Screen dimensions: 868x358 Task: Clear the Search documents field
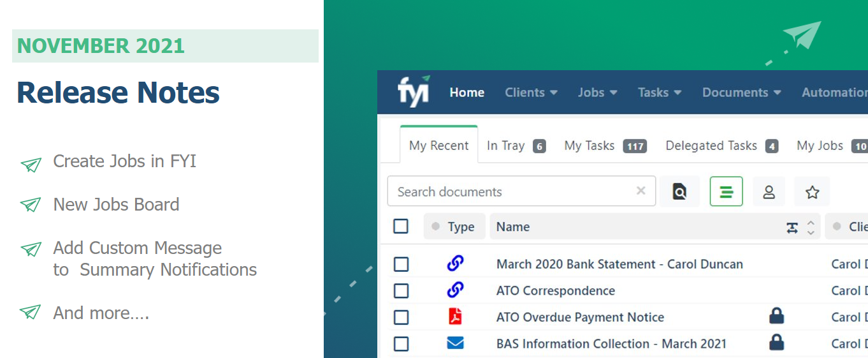coord(641,191)
